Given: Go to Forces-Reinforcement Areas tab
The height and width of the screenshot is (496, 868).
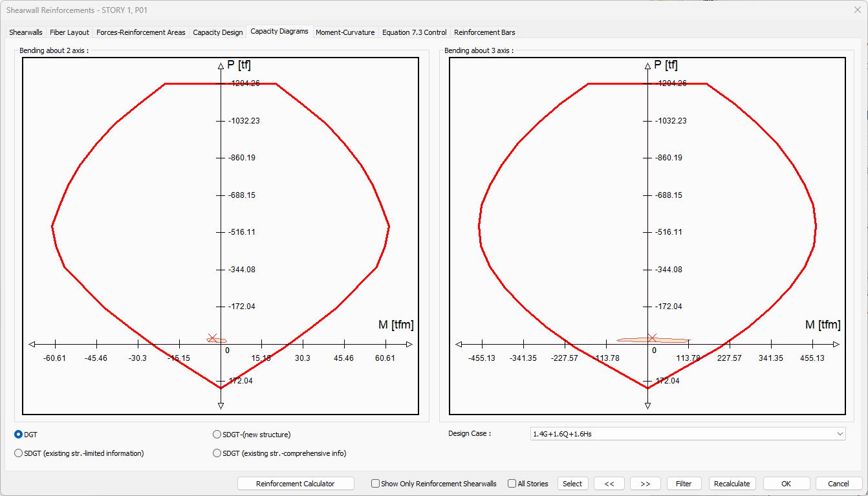Looking at the screenshot, I should pyautogui.click(x=140, y=32).
